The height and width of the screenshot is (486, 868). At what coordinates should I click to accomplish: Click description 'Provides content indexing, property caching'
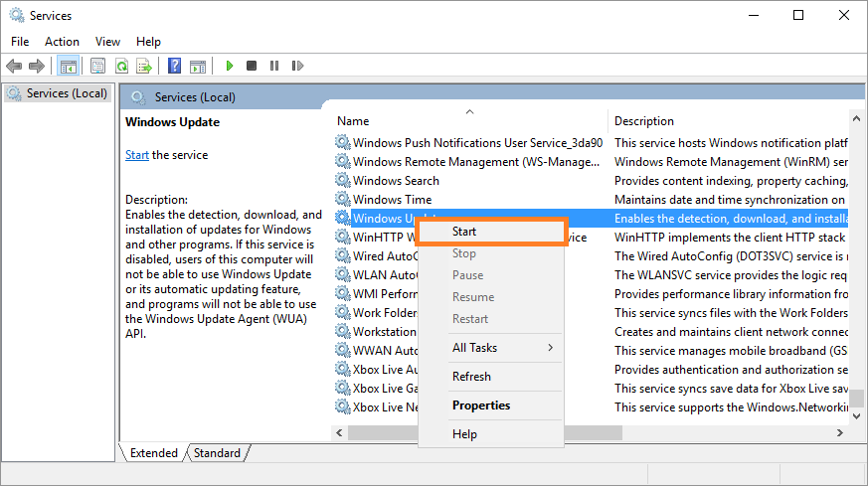(x=731, y=181)
